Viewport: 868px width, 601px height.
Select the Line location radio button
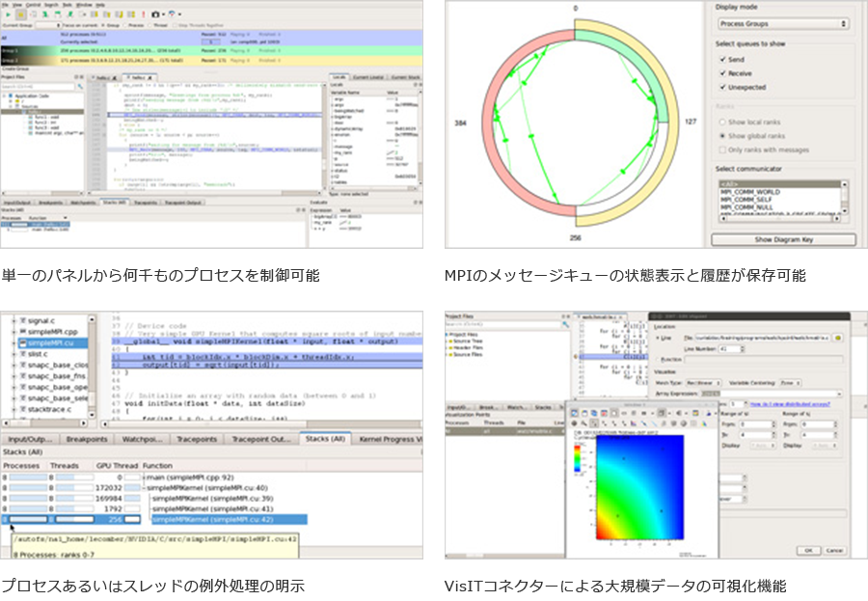(658, 338)
